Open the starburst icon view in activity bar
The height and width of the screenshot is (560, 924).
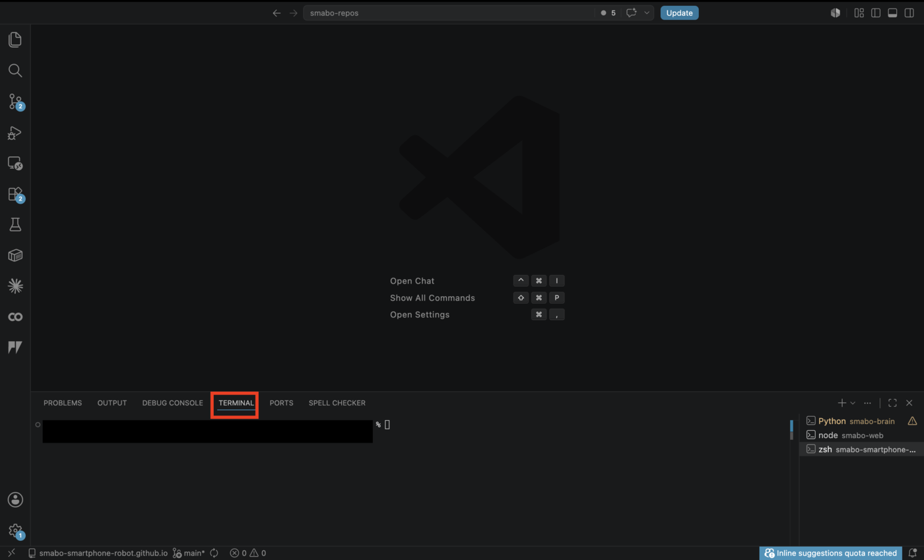15,286
